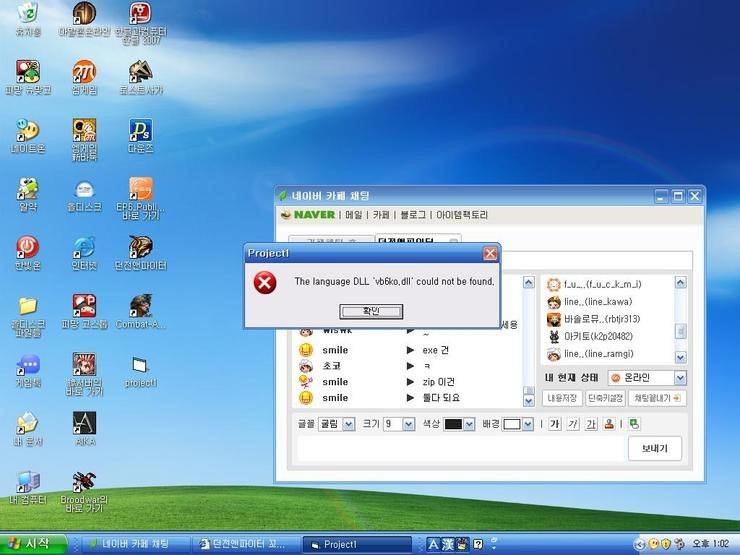This screenshot has width=740, height=555.
Task: Toggle underline 가 text formatting in chat
Action: click(591, 424)
